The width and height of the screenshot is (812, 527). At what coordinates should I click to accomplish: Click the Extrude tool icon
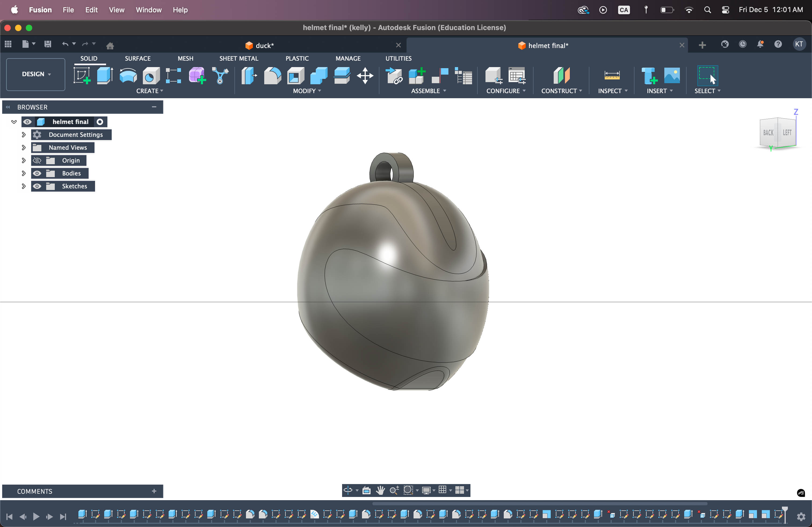coord(105,75)
